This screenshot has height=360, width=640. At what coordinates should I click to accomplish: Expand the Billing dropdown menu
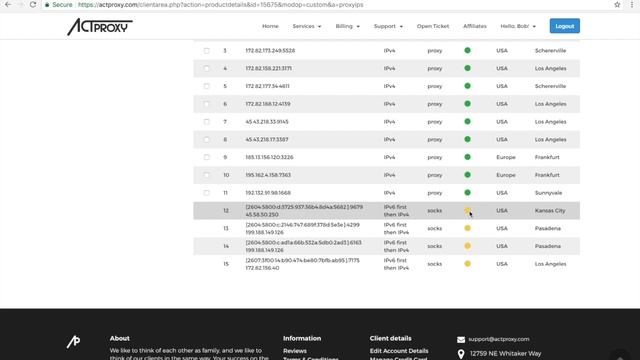pyautogui.click(x=348, y=26)
